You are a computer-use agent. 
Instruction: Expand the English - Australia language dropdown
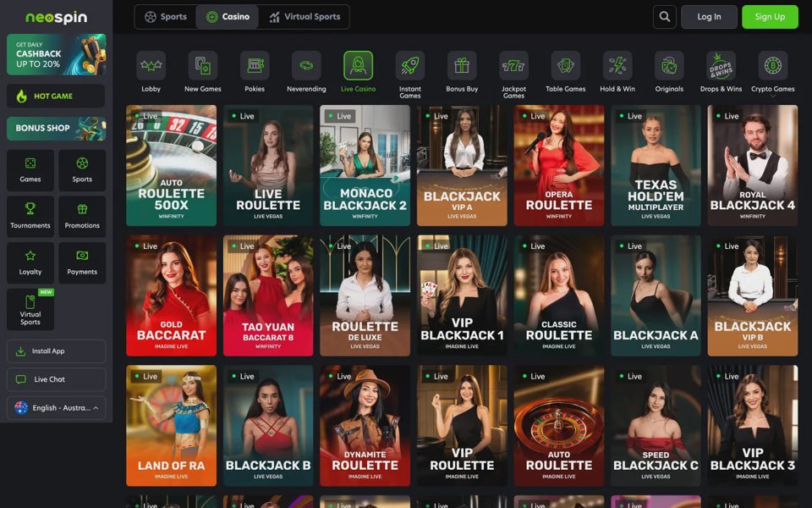pos(56,407)
